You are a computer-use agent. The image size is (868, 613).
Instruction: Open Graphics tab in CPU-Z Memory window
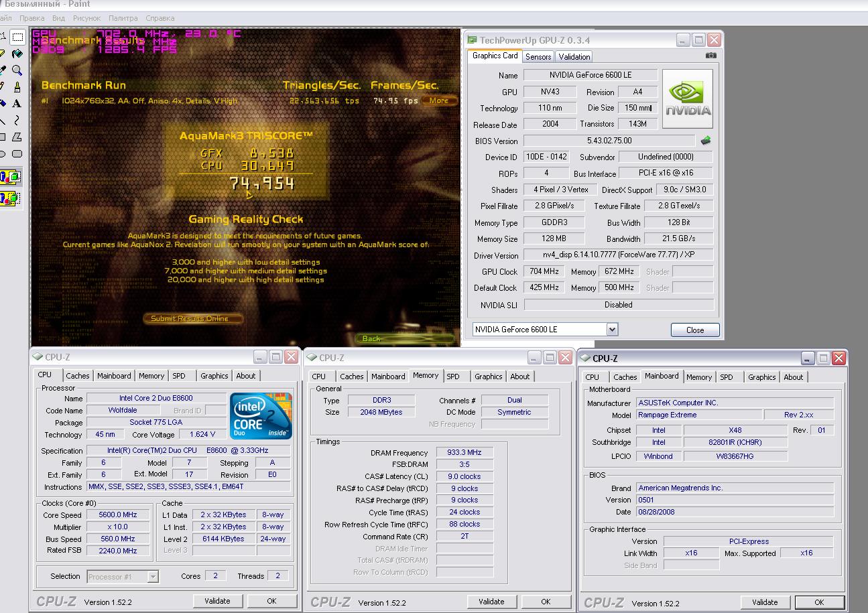[489, 377]
